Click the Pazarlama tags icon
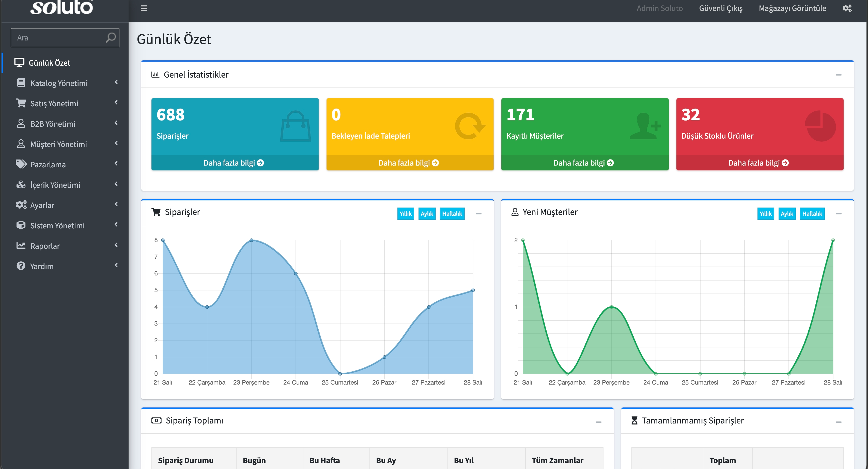The width and height of the screenshot is (868, 469). coord(21,164)
